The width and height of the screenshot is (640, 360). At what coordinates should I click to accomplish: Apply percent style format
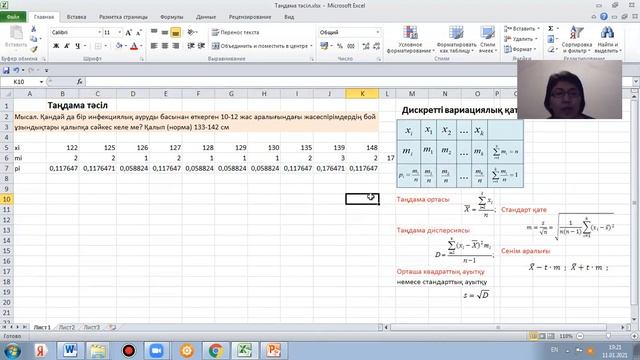[x=340, y=46]
